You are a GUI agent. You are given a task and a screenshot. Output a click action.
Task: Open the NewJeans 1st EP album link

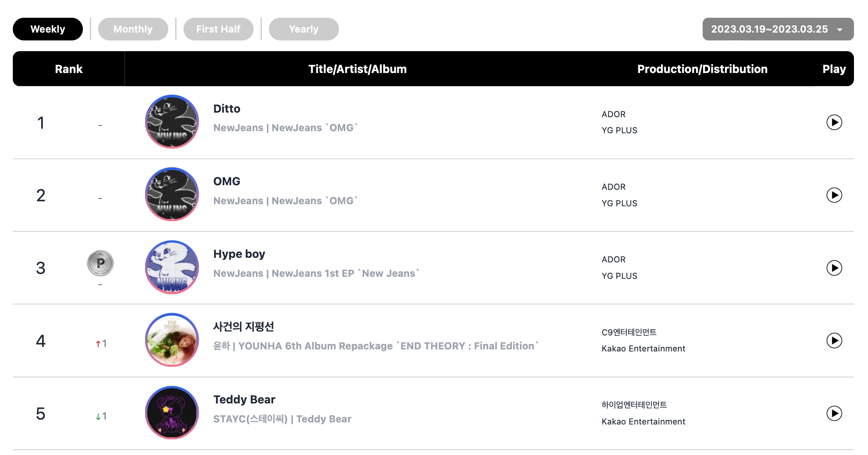tap(346, 273)
